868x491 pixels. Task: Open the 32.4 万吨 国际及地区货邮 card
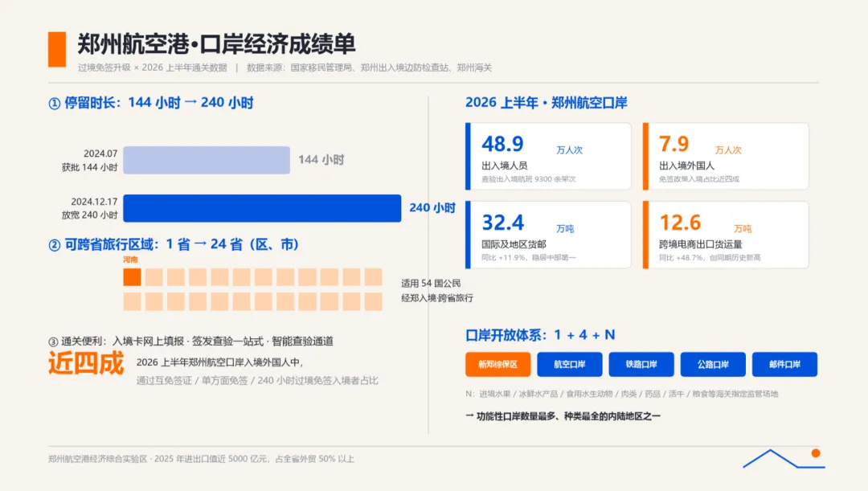coord(548,235)
